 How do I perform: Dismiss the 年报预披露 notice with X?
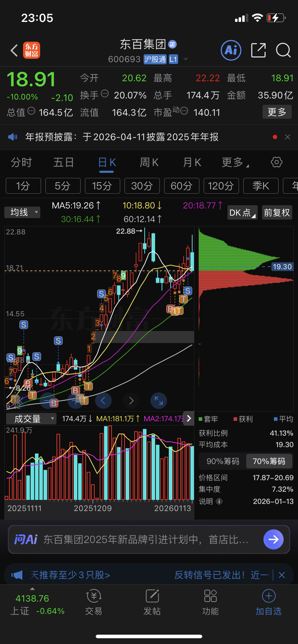pyautogui.click(x=288, y=137)
